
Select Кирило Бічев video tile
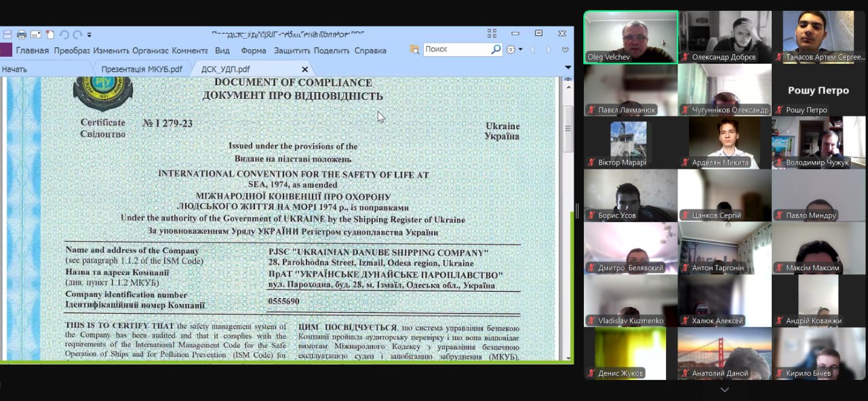(818, 354)
